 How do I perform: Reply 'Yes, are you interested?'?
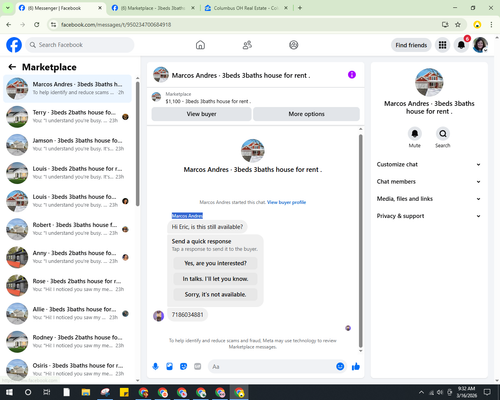click(x=215, y=263)
